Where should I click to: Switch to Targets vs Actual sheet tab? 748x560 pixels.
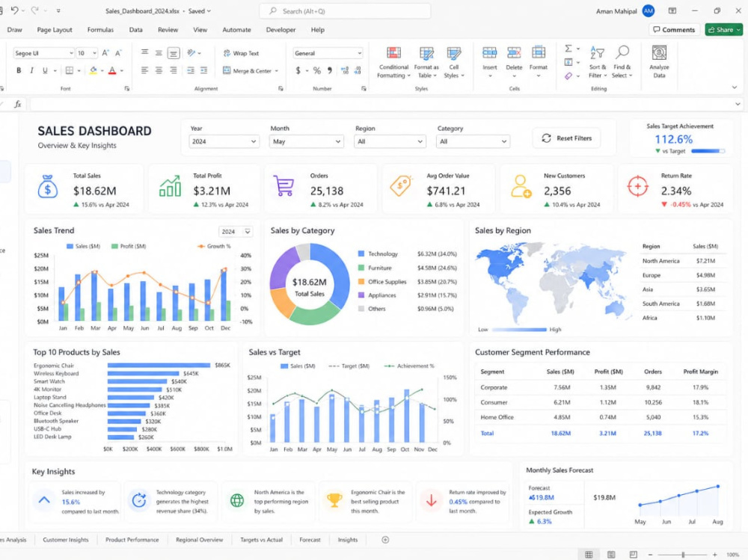click(x=261, y=540)
